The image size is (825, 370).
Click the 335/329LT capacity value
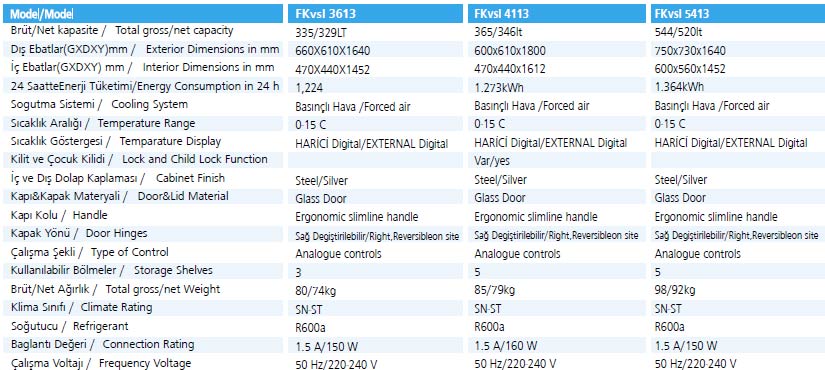point(321,33)
